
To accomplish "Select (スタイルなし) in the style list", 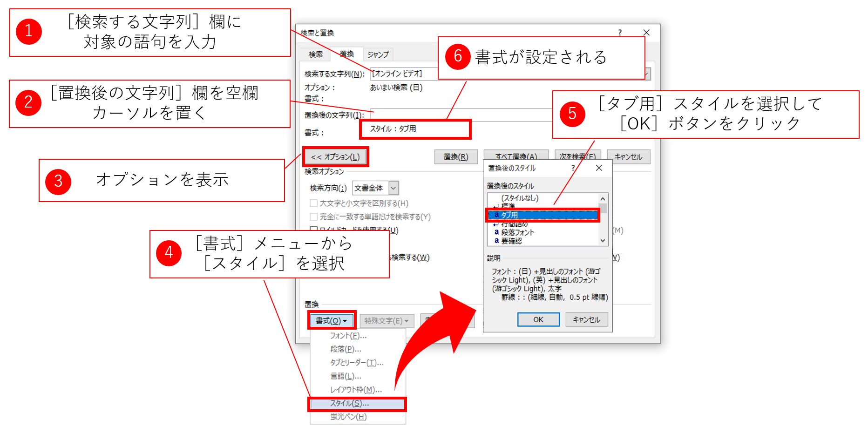I will 520,198.
